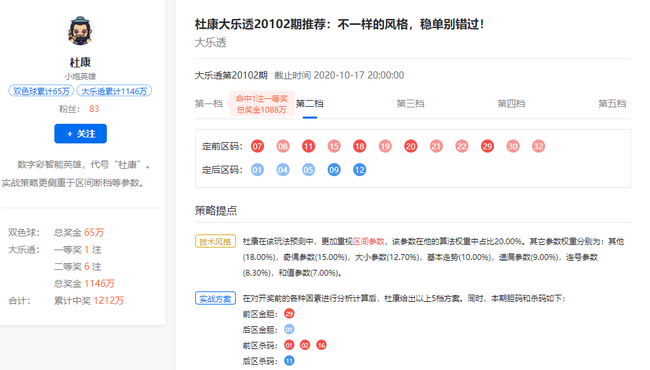
Task: Click the 前区金胆 ball 29
Action: coord(289,314)
